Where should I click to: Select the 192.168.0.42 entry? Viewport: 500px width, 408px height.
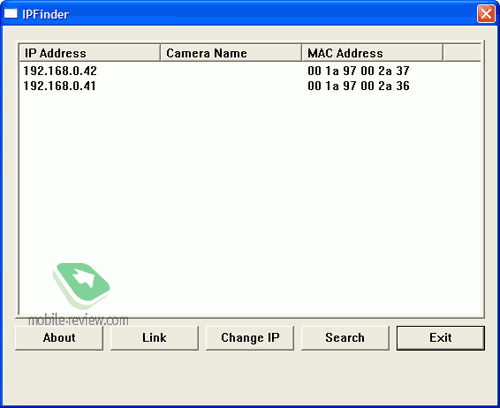(60, 71)
